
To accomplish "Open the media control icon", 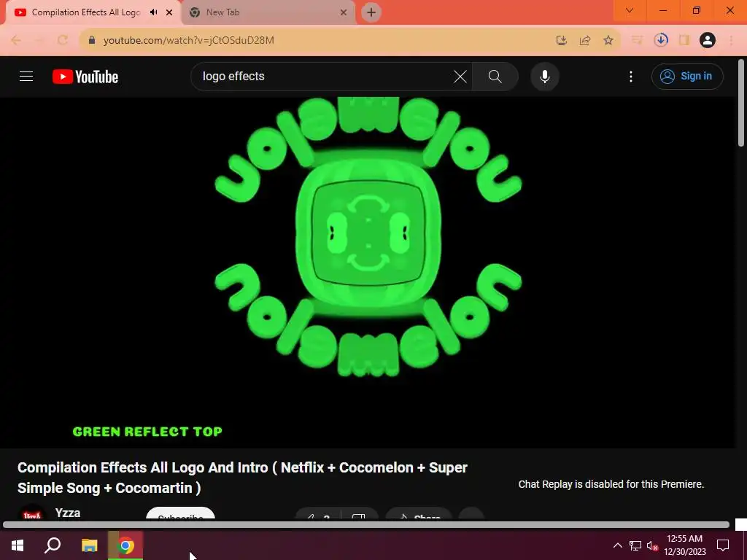I will [637, 40].
